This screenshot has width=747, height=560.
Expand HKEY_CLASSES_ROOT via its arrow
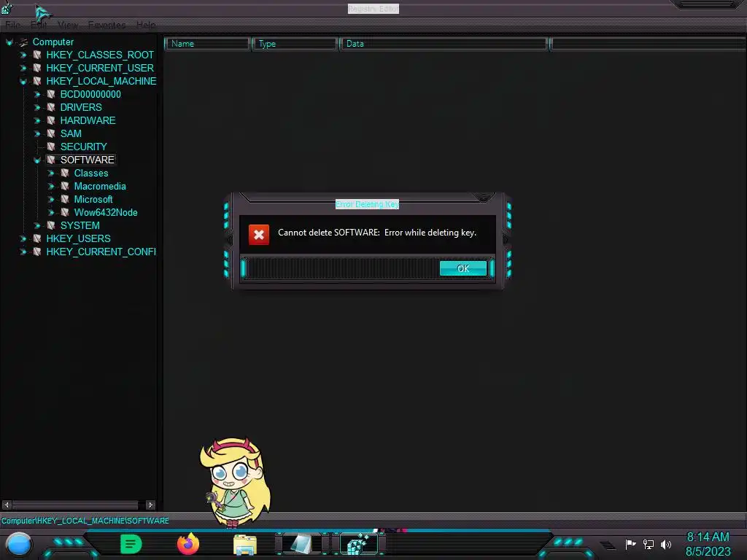(23, 55)
